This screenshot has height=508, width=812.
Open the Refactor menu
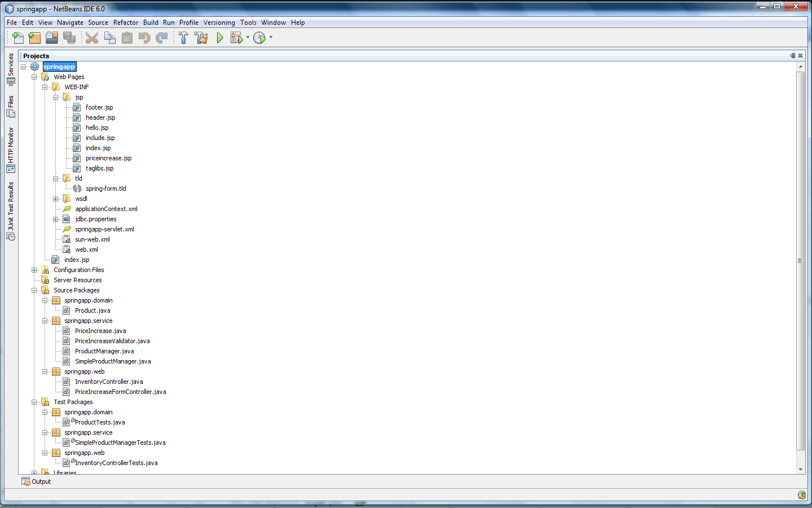pyautogui.click(x=125, y=23)
